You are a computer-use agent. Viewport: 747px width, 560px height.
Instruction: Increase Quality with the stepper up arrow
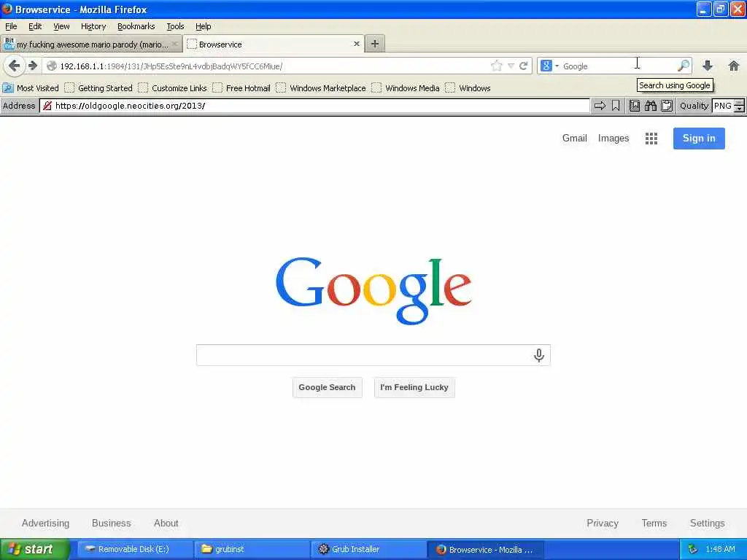click(x=739, y=102)
